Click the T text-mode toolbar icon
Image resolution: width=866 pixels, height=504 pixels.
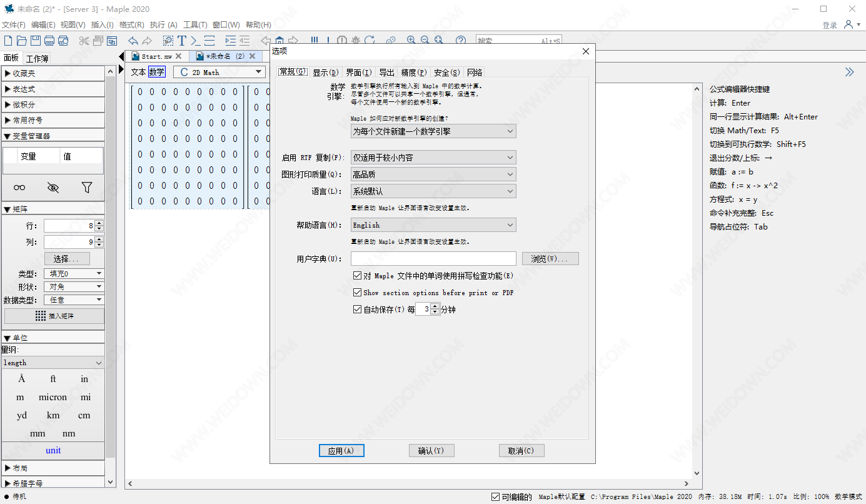click(182, 41)
